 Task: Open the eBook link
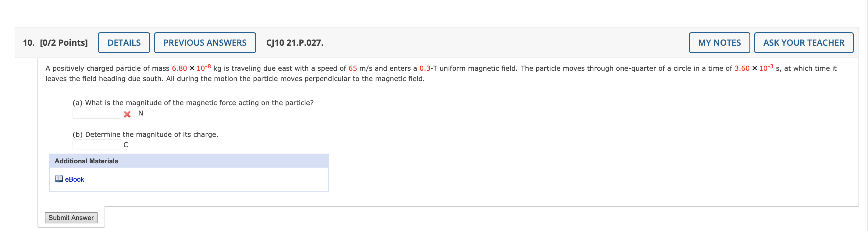[x=74, y=179]
